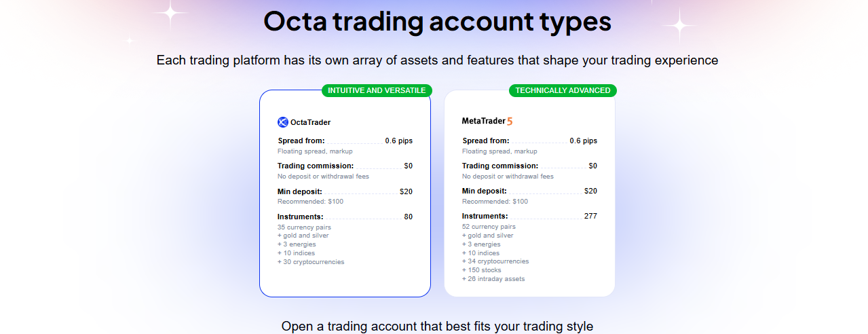Click MetaTrader 5 Instruments count 277
Viewport: 868px width, 334px height.
coord(590,217)
